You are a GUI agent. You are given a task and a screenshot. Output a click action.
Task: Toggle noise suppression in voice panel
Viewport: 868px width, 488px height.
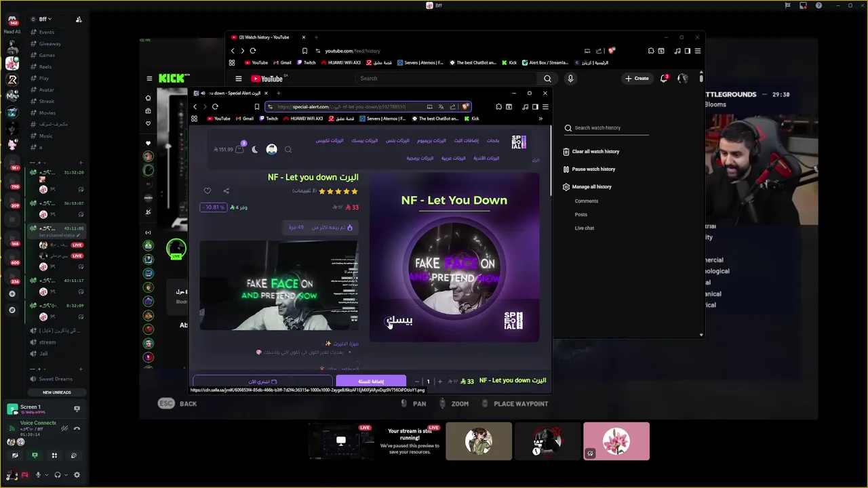[x=64, y=428]
